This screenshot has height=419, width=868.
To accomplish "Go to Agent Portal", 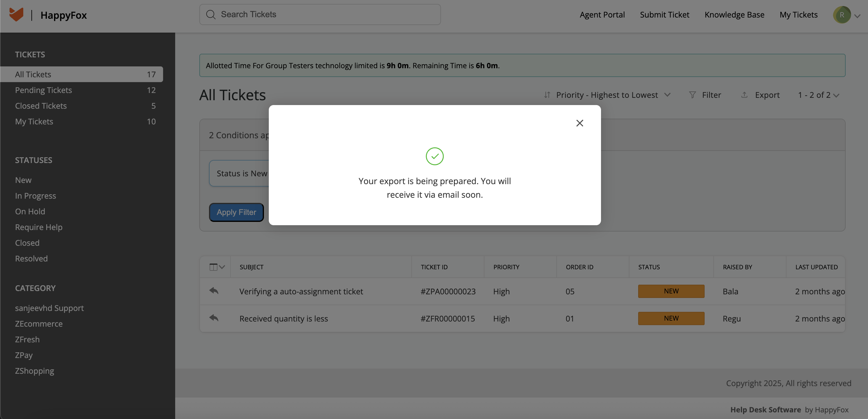I will pos(602,15).
